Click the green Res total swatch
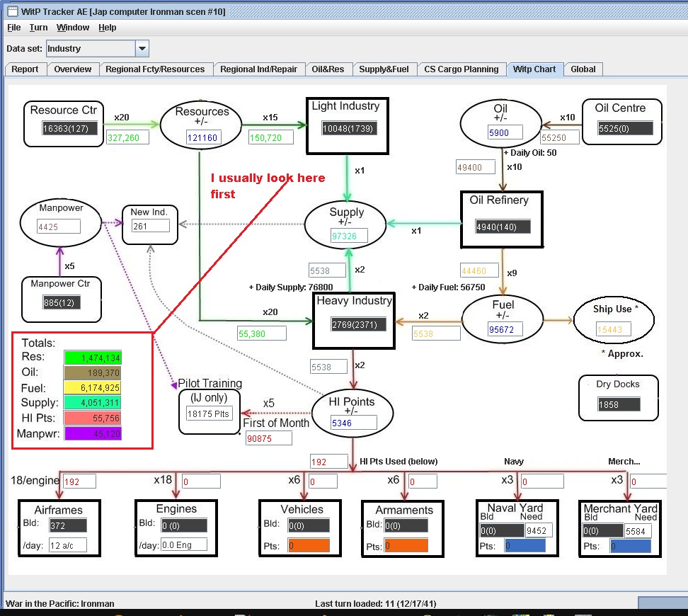The width and height of the screenshot is (688, 616). pos(93,358)
